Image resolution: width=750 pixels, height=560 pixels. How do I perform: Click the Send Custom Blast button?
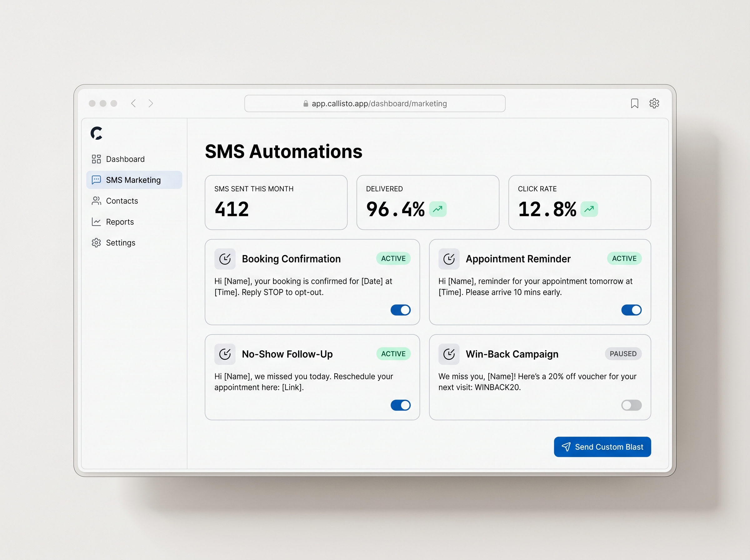pos(602,447)
